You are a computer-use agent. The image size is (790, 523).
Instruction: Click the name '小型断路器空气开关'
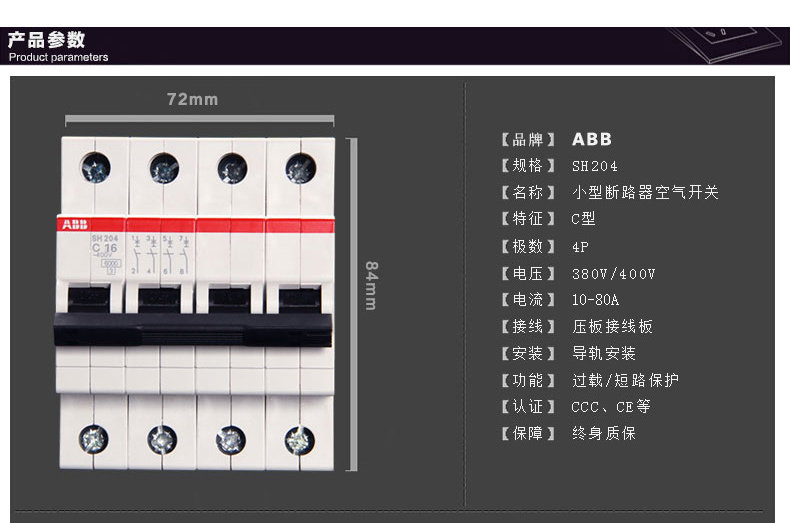(645, 192)
